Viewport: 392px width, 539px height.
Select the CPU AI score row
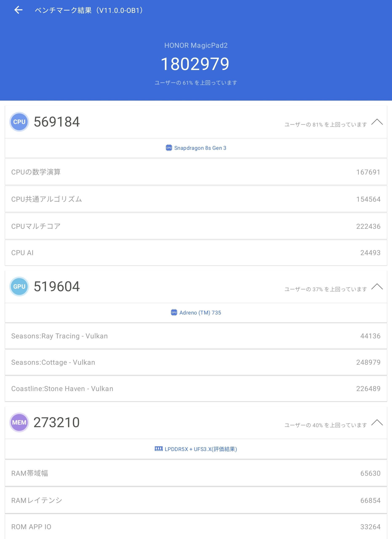tap(196, 253)
